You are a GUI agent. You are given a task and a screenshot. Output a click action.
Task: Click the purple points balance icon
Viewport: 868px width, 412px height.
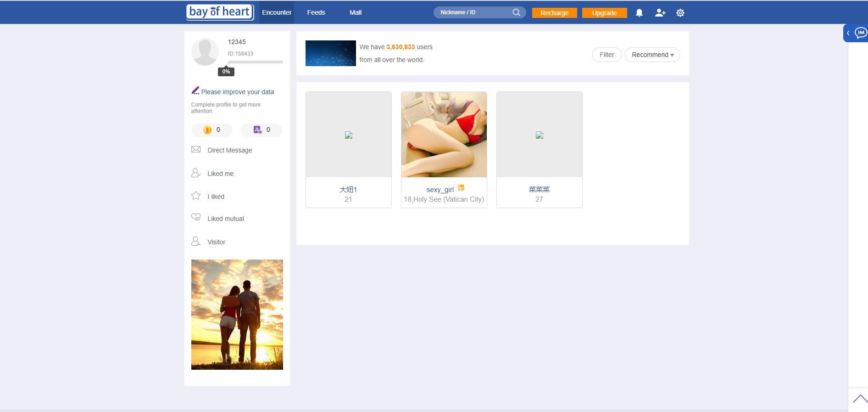(x=257, y=130)
